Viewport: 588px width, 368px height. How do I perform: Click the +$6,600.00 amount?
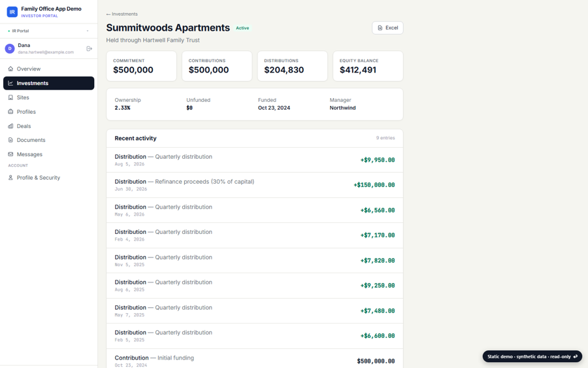tap(378, 336)
